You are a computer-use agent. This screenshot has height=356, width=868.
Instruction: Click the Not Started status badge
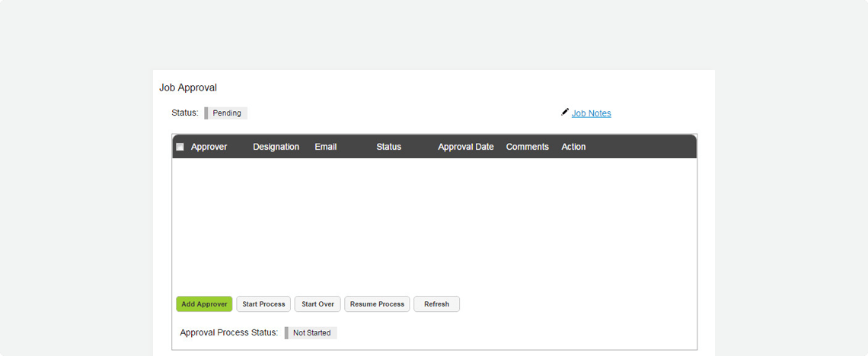point(311,333)
